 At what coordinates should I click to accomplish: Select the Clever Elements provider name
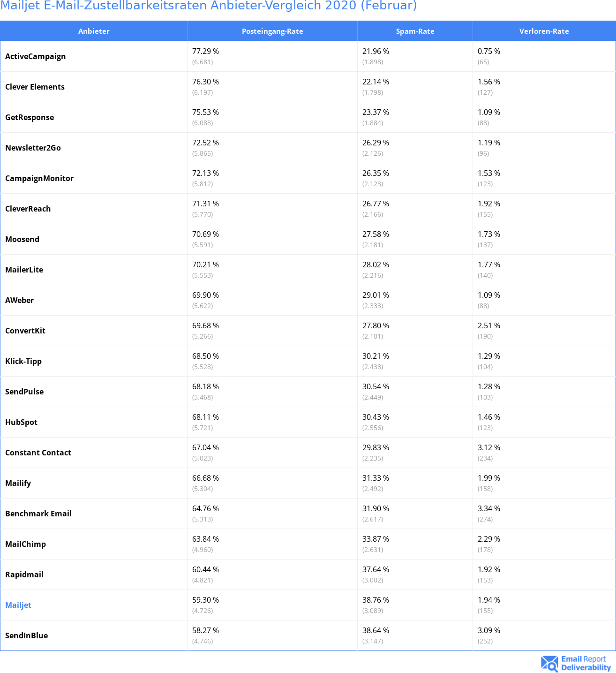pyautogui.click(x=35, y=87)
